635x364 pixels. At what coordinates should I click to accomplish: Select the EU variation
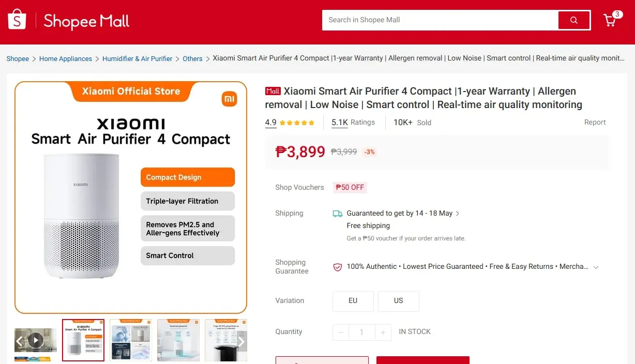tap(353, 301)
